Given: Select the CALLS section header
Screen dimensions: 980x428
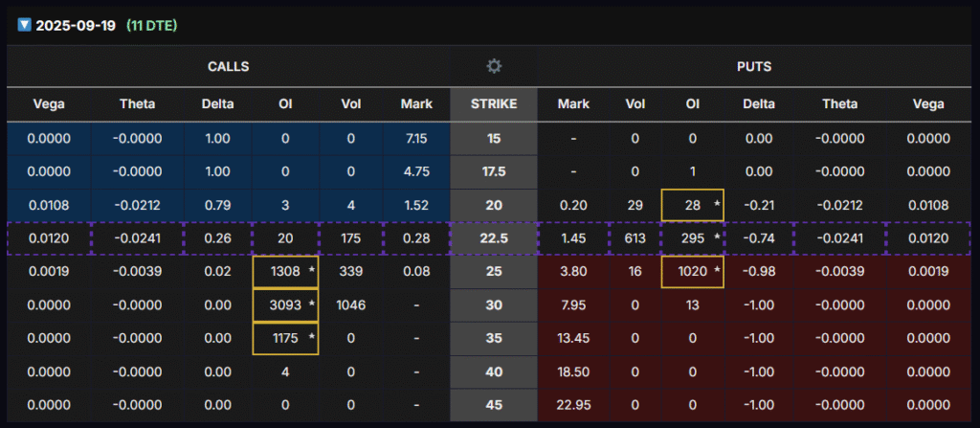Looking at the screenshot, I should pyautogui.click(x=229, y=66).
